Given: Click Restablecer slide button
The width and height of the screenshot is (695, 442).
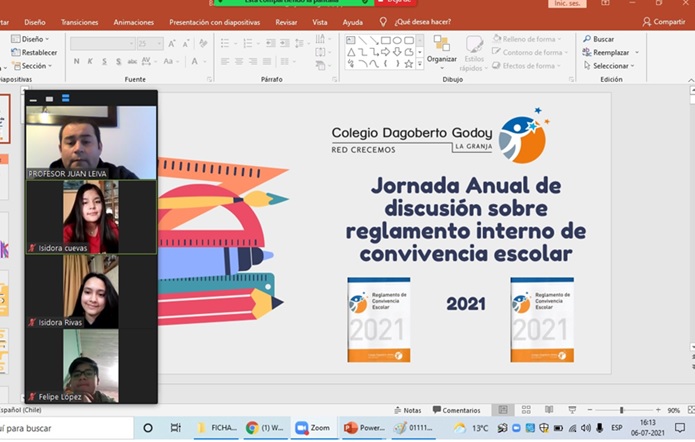Looking at the screenshot, I should click(x=34, y=52).
